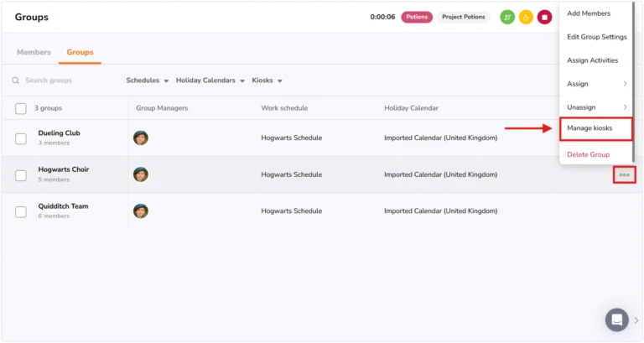Image resolution: width=644 pixels, height=343 pixels.
Task: Click the Potions activity tag
Action: [417, 17]
